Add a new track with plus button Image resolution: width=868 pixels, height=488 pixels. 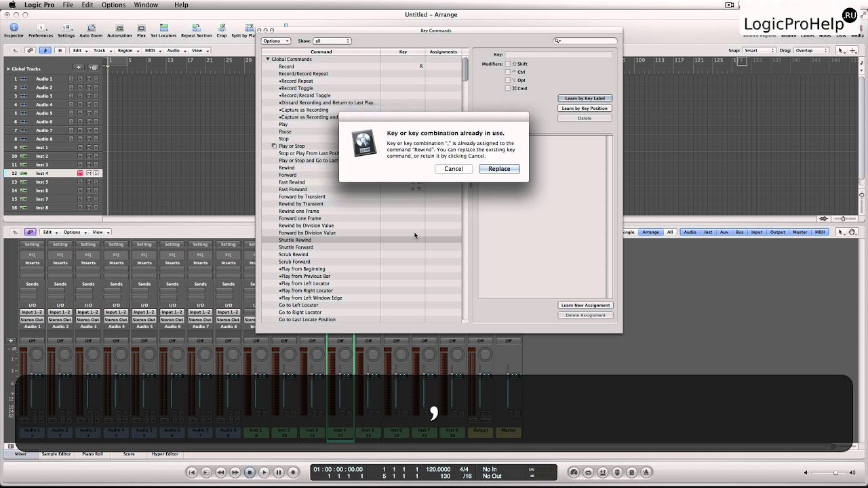click(79, 67)
